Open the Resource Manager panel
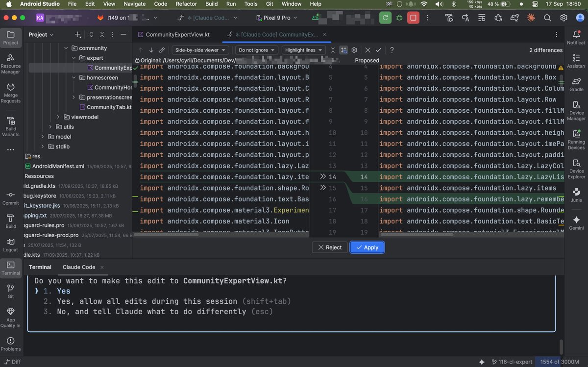The image size is (588, 367). tap(11, 65)
